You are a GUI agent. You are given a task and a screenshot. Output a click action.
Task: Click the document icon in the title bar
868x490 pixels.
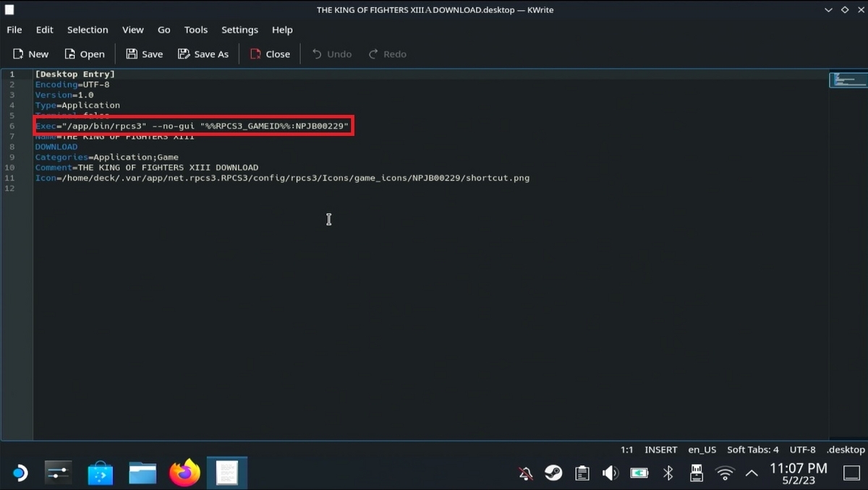click(9, 9)
